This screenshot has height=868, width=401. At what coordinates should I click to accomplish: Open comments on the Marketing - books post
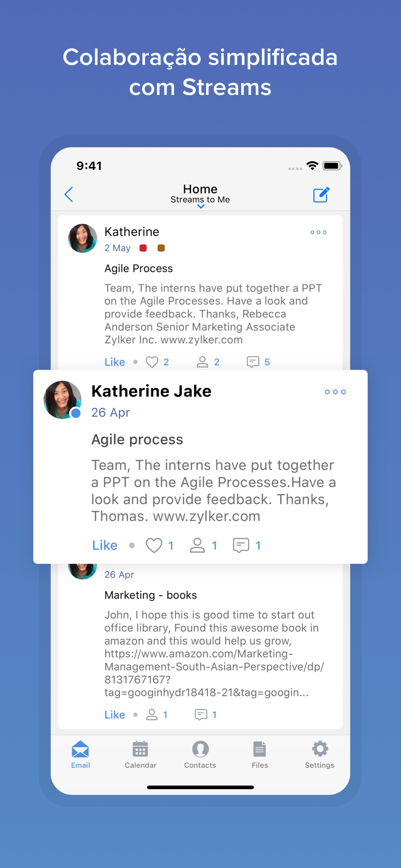[201, 714]
